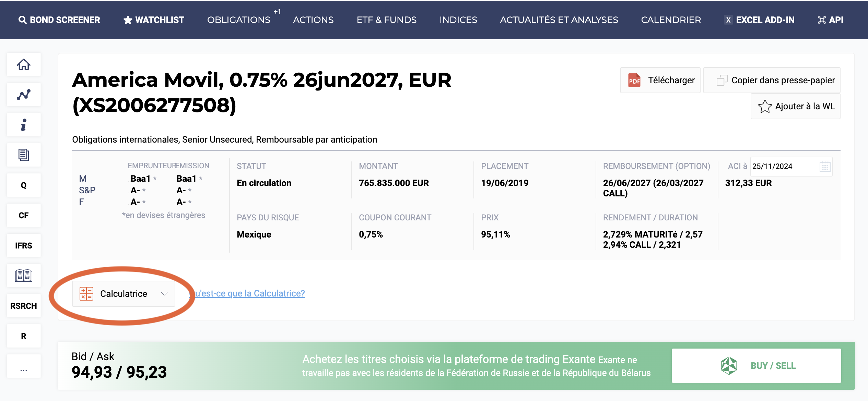The height and width of the screenshot is (401, 868).
Task: Click the BUY / SELL button
Action: coord(756,366)
